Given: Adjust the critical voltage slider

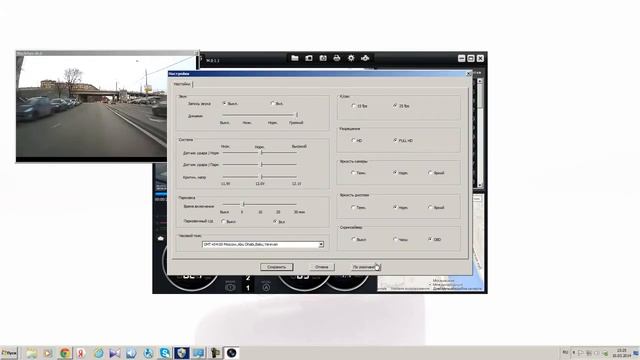Looking at the screenshot, I should [x=260, y=177].
